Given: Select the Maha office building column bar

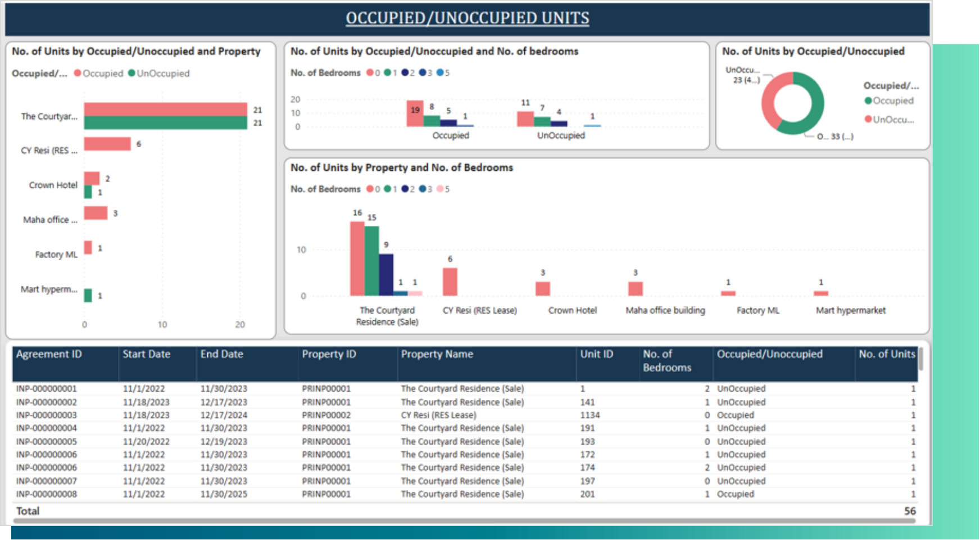Looking at the screenshot, I should [635, 288].
